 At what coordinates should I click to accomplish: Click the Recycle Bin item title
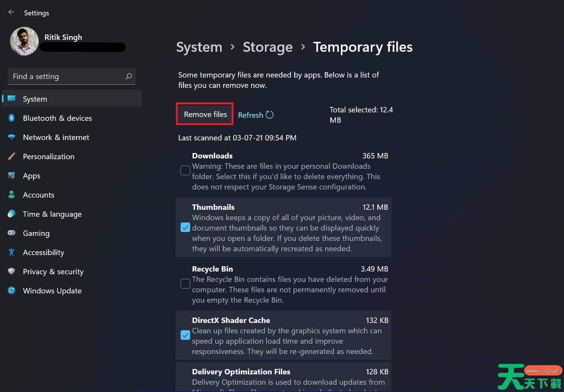[212, 269]
